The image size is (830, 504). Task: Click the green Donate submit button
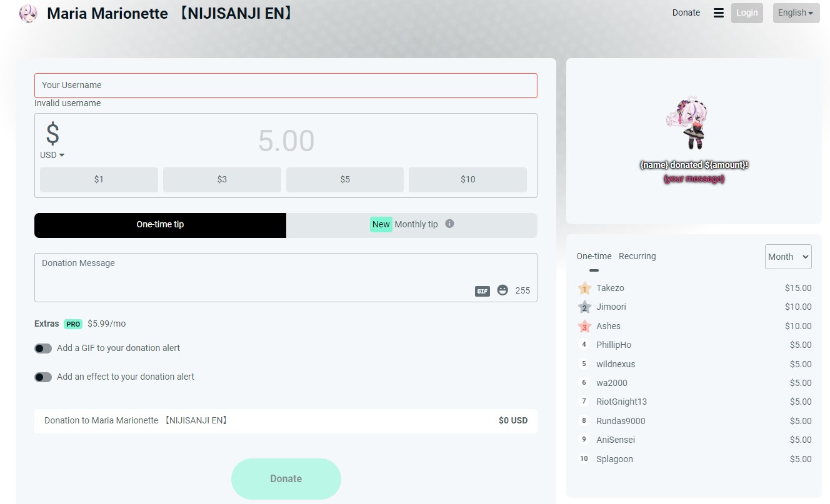click(286, 478)
